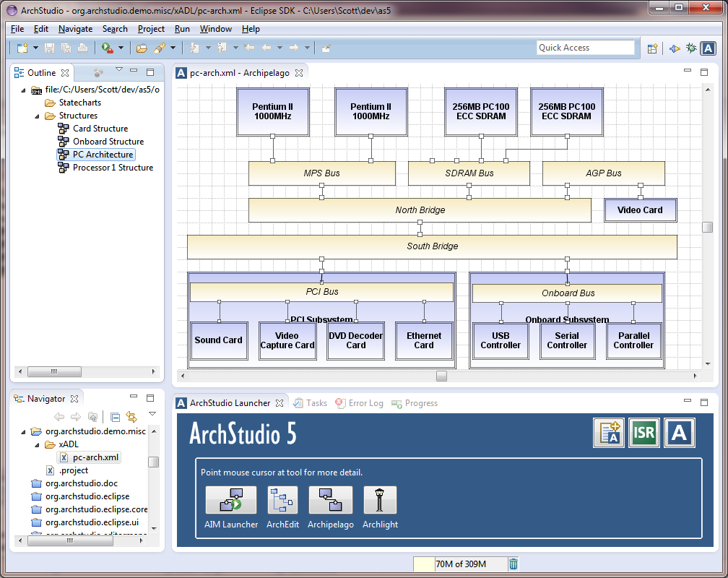Switch to the Error Log tab
728x578 pixels.
click(x=360, y=403)
